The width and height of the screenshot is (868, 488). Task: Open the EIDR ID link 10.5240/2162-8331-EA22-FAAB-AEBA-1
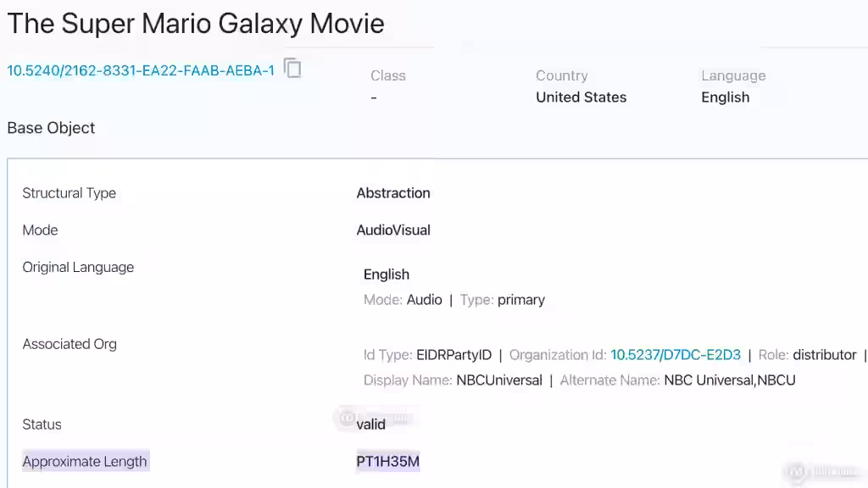140,70
